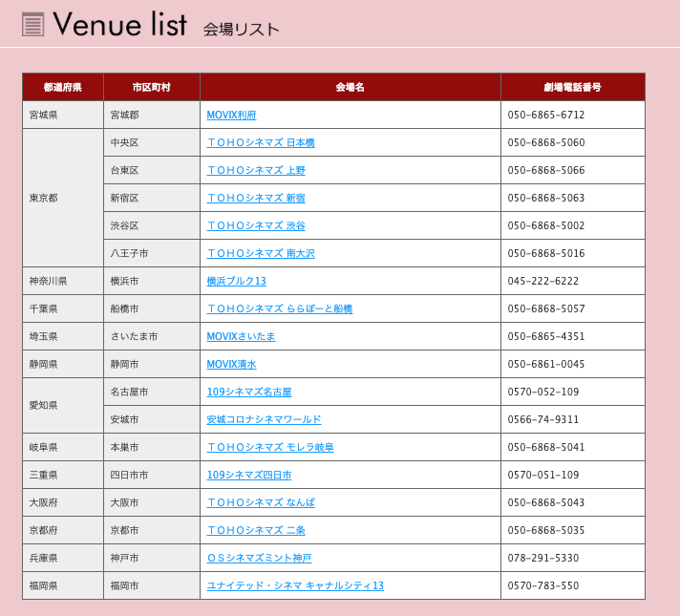Select the 岐阜県 prefecture cell
Image resolution: width=680 pixels, height=616 pixels.
tap(63, 447)
